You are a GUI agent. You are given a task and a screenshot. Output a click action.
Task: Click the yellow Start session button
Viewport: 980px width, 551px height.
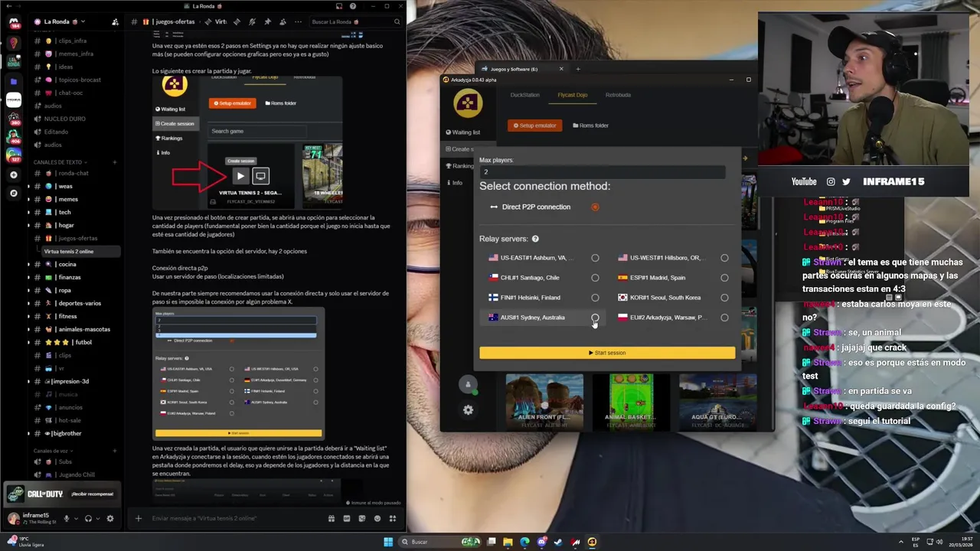(x=607, y=353)
